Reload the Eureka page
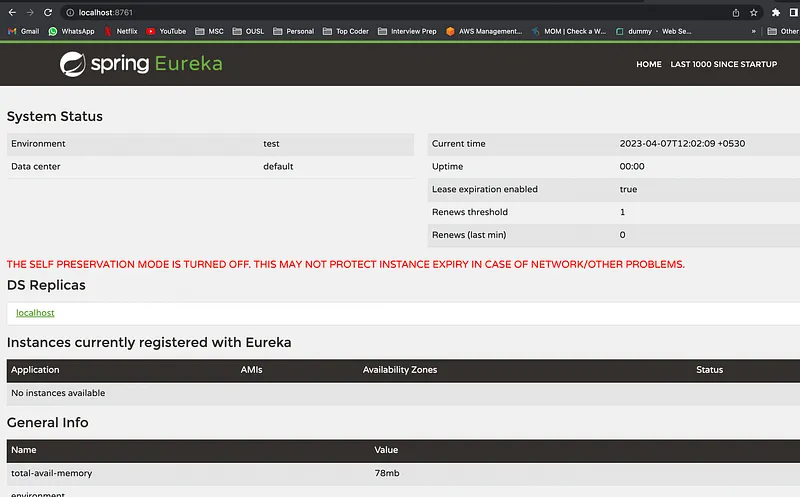 click(48, 12)
